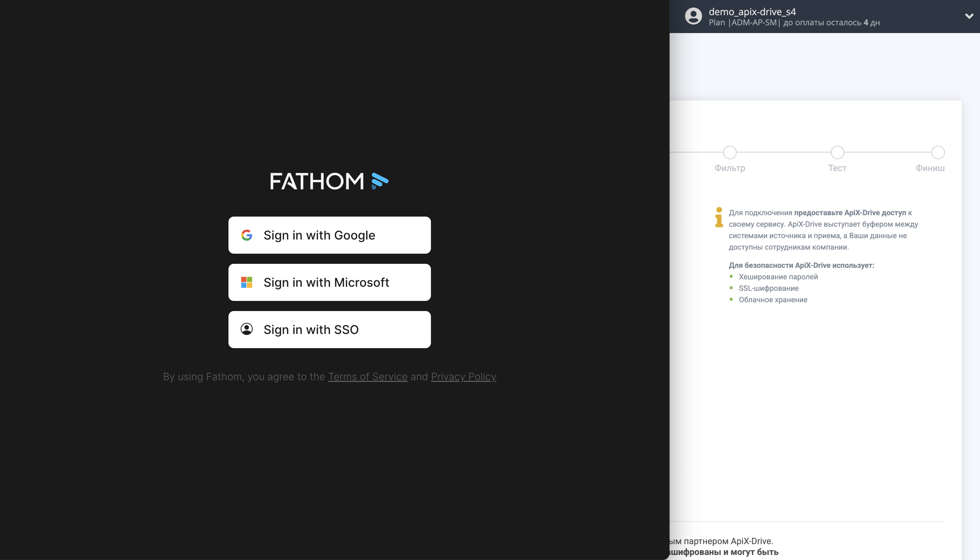Sign in with Google
Image resolution: width=980 pixels, height=560 pixels.
pyautogui.click(x=329, y=235)
